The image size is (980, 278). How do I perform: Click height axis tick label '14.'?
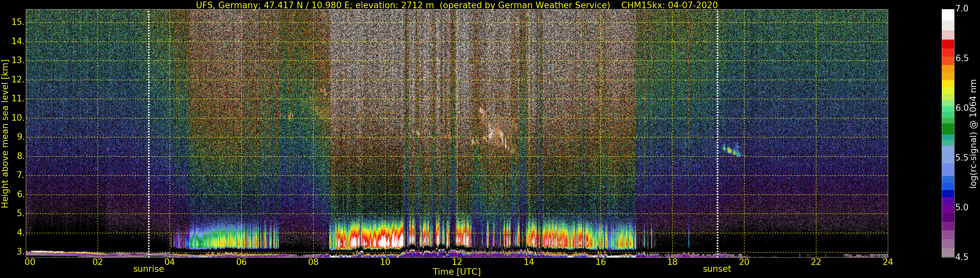pyautogui.click(x=18, y=42)
